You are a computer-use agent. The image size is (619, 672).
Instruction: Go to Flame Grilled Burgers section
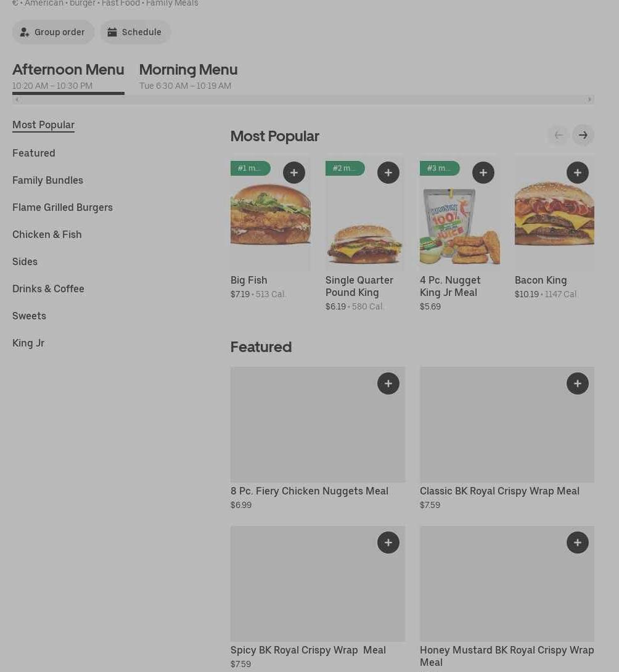point(62,207)
